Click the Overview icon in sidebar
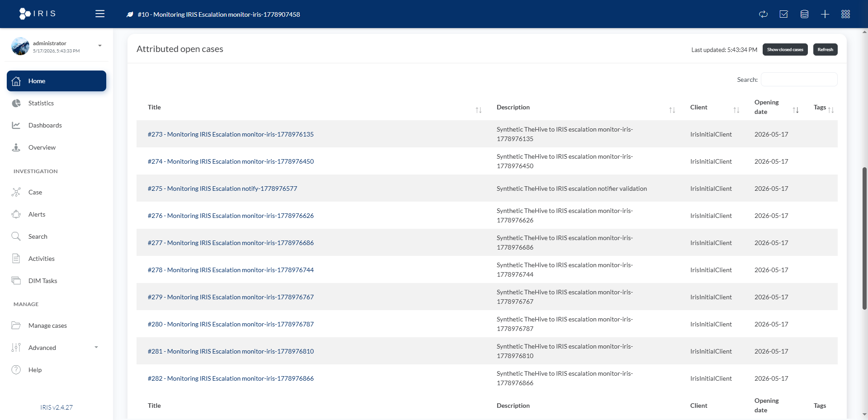This screenshot has height=420, width=868. [x=16, y=147]
